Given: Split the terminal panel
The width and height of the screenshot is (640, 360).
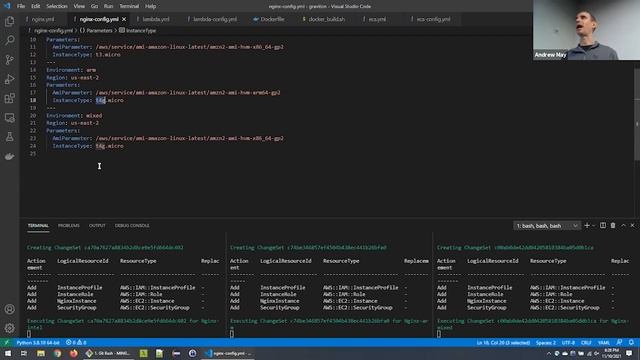Looking at the screenshot, I should (603, 225).
